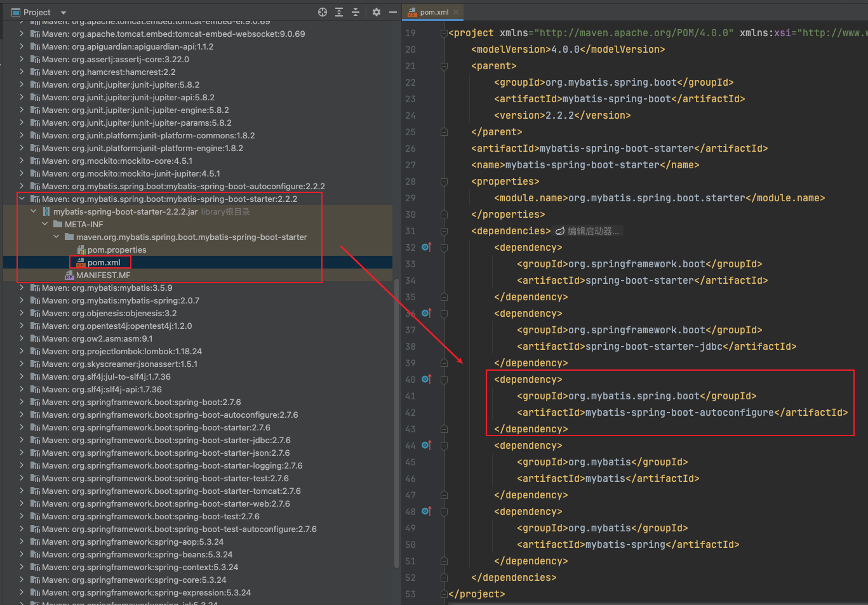Viewport: 868px width, 605px height.
Task: Fold the dependency block at line 40
Action: 444,380
